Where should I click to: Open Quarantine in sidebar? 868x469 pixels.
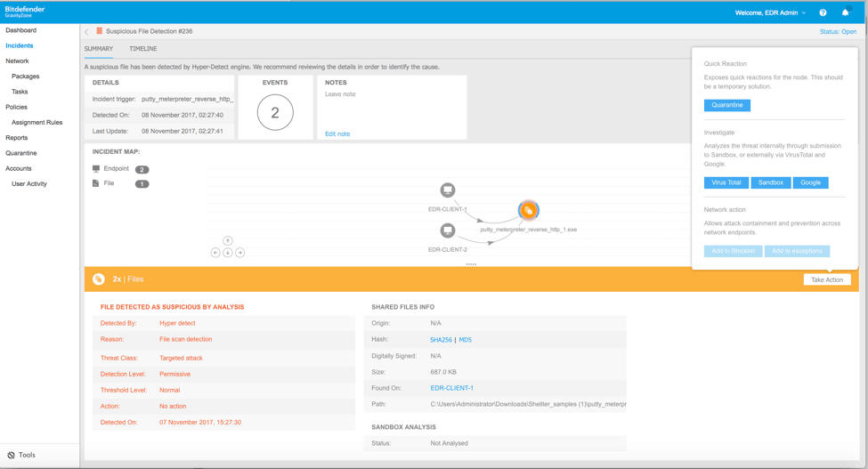coord(21,153)
